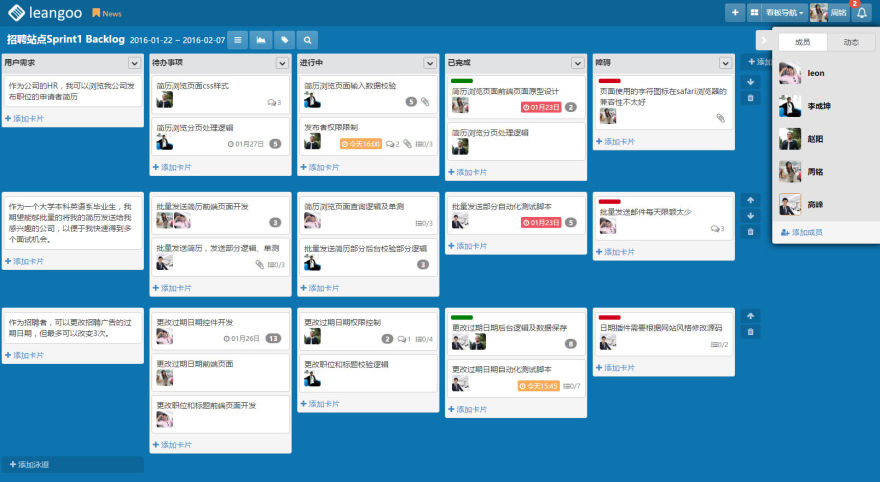Viewport: 880px width, 482px height.
Task: Click the tag filter icon
Action: tap(285, 40)
